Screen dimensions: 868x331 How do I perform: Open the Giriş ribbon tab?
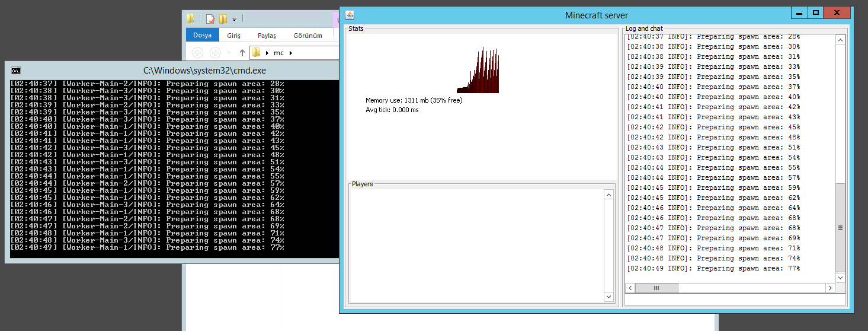(x=233, y=36)
